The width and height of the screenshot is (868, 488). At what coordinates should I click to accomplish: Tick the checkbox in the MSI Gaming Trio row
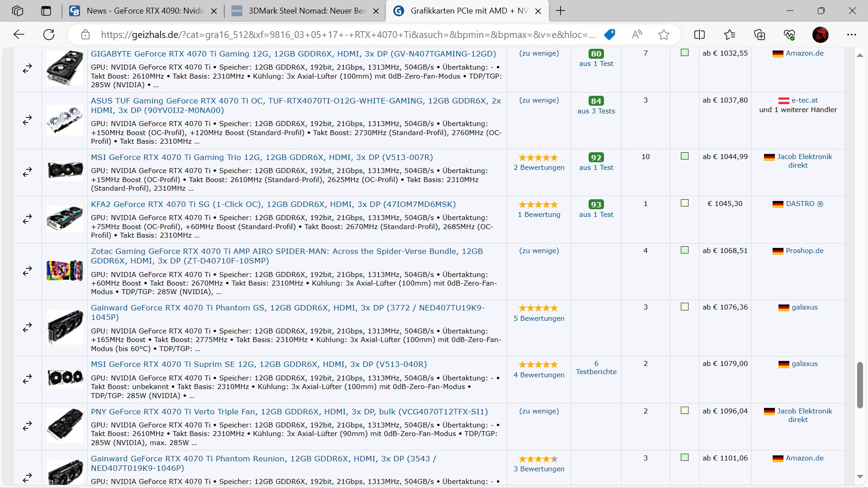tap(685, 156)
